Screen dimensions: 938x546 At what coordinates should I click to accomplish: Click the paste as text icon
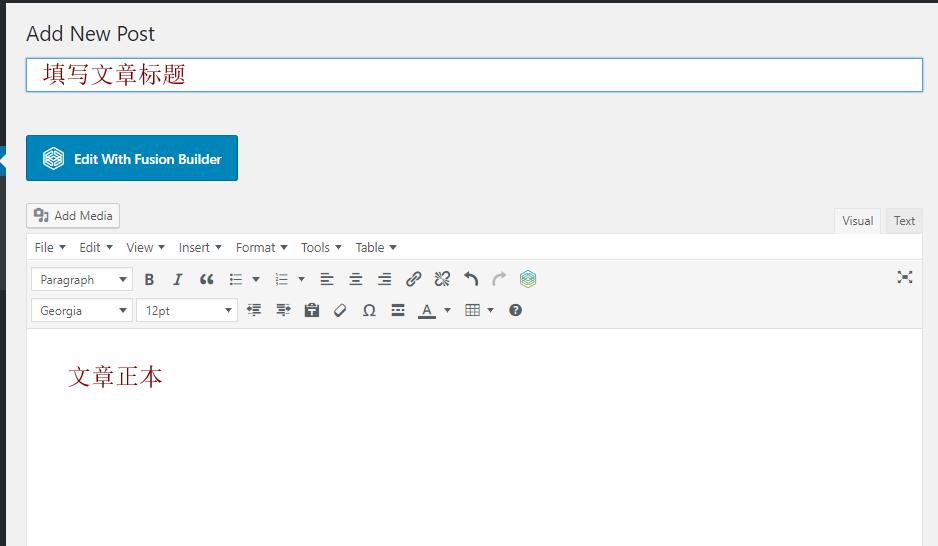[x=312, y=310]
